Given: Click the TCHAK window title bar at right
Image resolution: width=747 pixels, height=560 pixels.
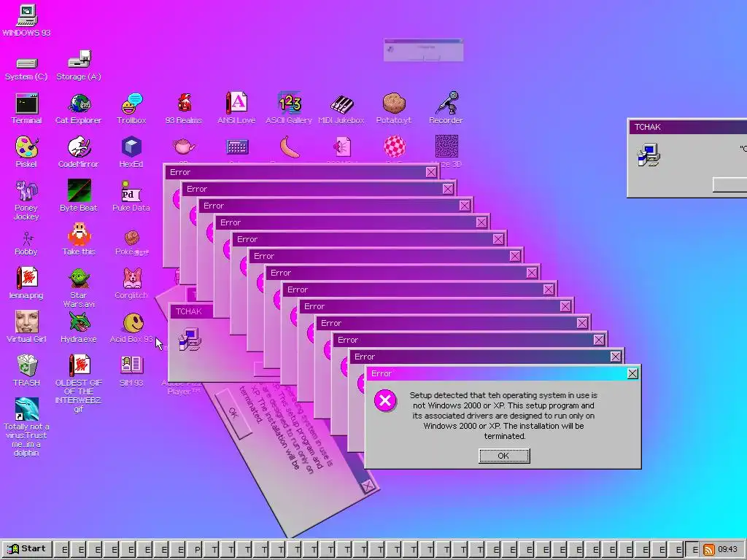Looking at the screenshot, I should point(688,127).
